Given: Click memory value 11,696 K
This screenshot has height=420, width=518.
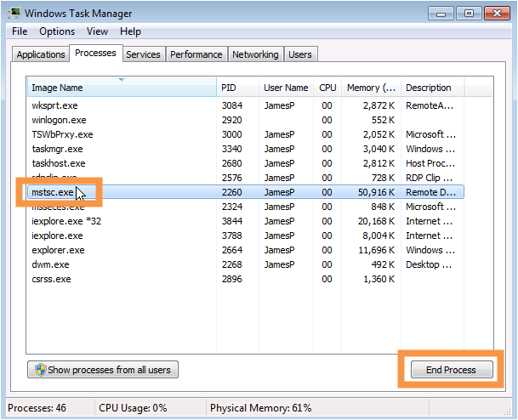Looking at the screenshot, I should 376,250.
